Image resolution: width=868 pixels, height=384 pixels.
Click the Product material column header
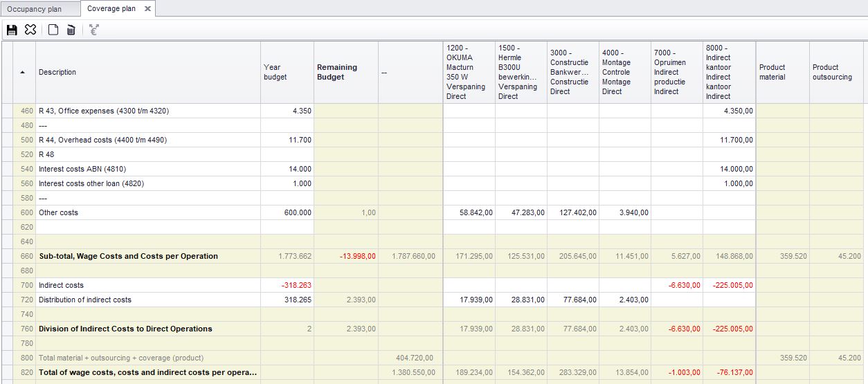[783, 72]
